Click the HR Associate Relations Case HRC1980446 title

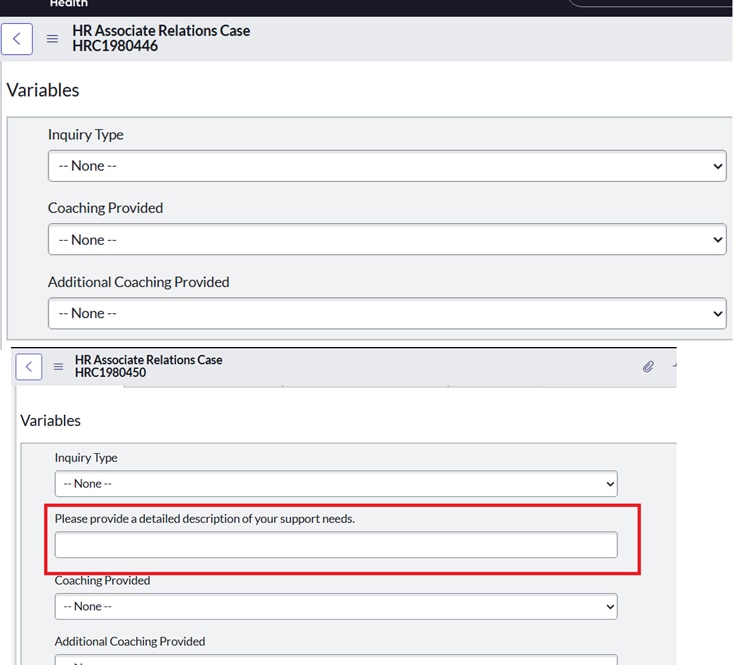(x=160, y=38)
